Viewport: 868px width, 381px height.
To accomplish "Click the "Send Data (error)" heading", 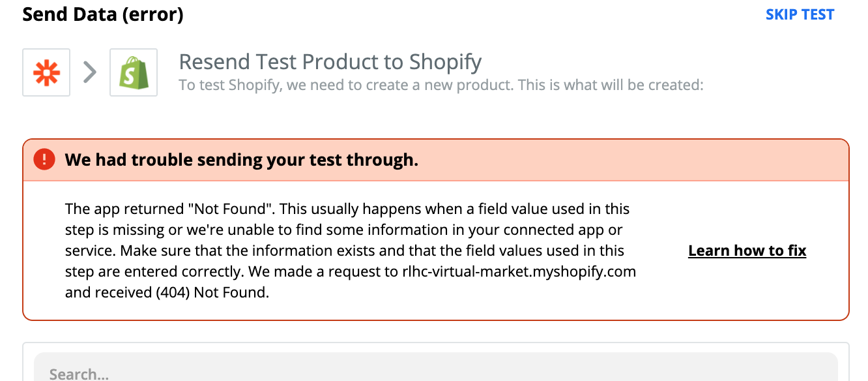I will [x=103, y=14].
